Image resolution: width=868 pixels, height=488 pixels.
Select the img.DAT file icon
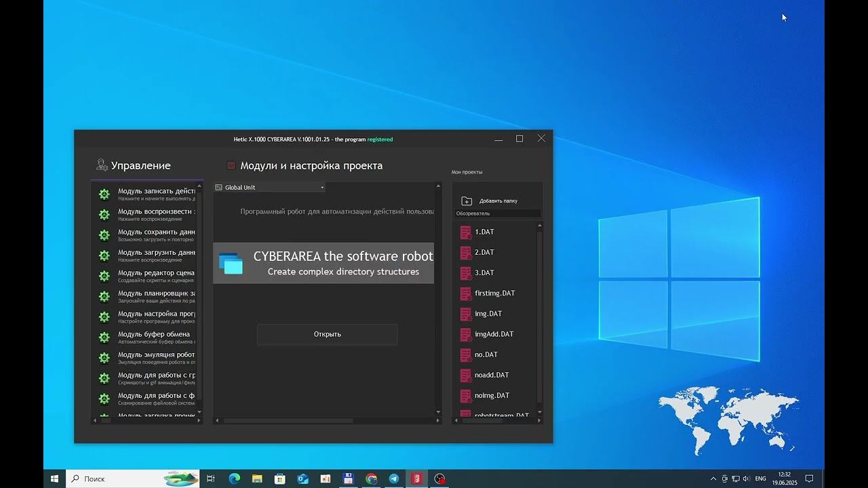466,314
